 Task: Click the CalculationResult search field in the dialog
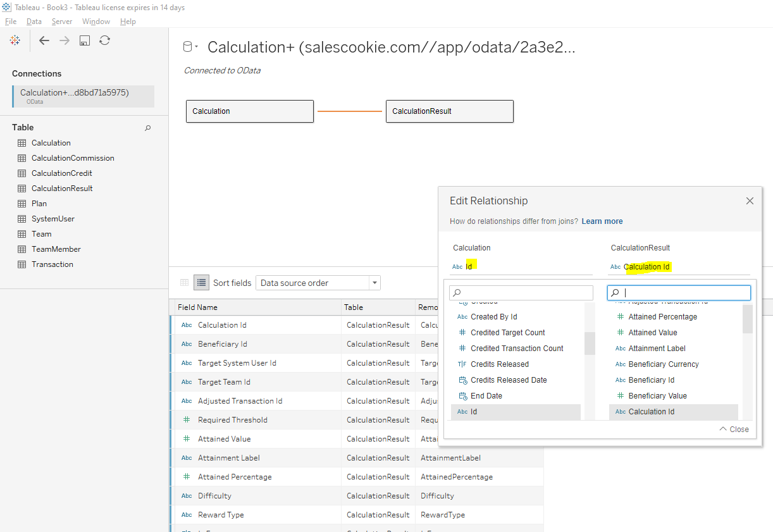[x=679, y=292]
